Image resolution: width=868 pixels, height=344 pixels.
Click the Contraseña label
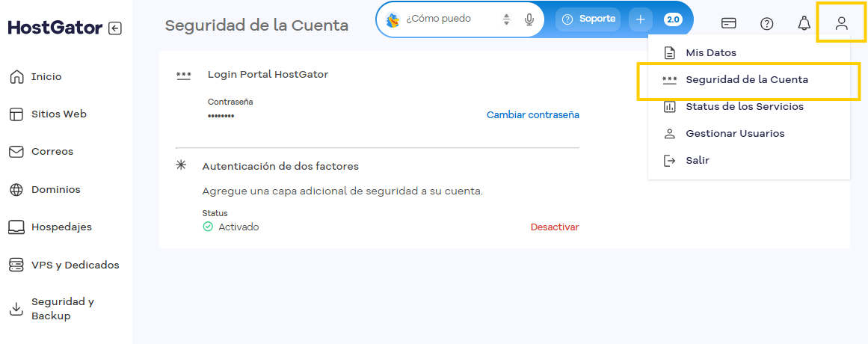[230, 102]
